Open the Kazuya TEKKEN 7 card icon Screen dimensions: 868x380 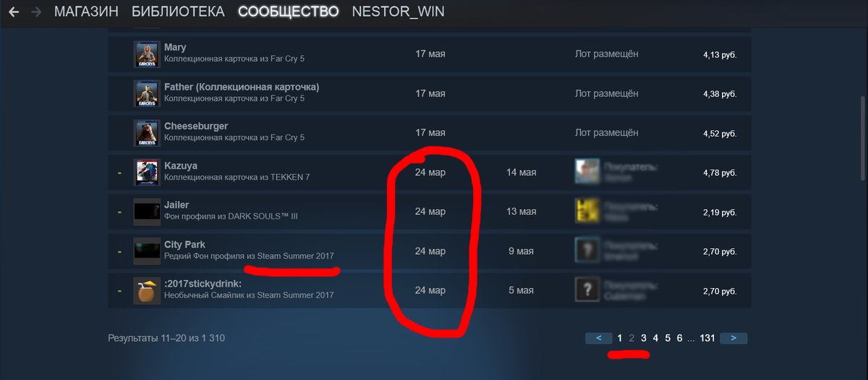[146, 172]
